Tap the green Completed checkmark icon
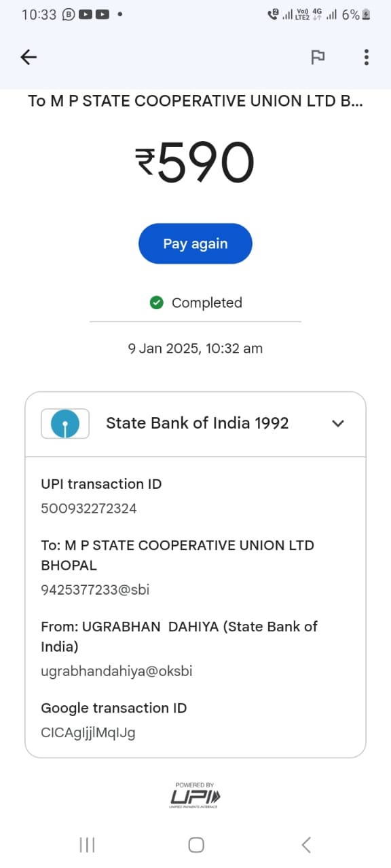391x868 pixels. pos(157,302)
